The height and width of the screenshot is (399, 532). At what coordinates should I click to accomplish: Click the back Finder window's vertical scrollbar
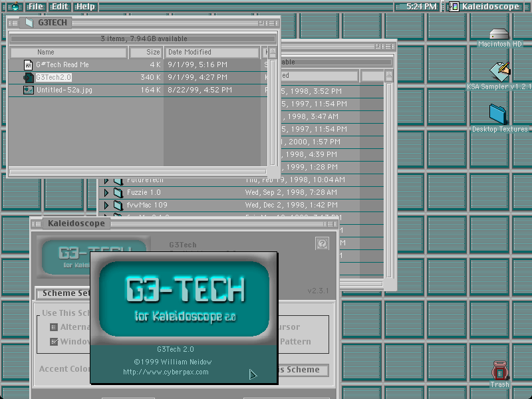(x=389, y=180)
